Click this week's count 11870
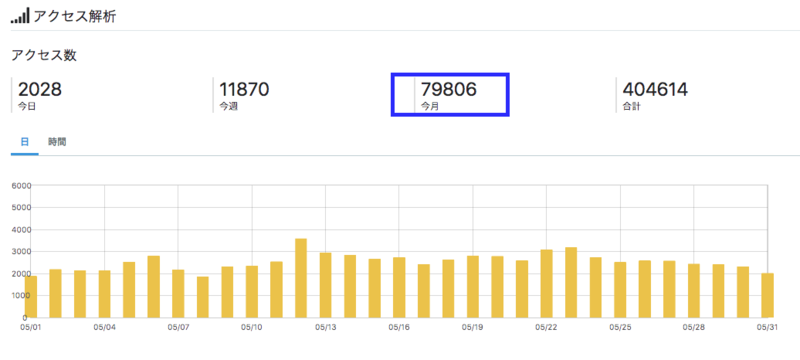 244,89
